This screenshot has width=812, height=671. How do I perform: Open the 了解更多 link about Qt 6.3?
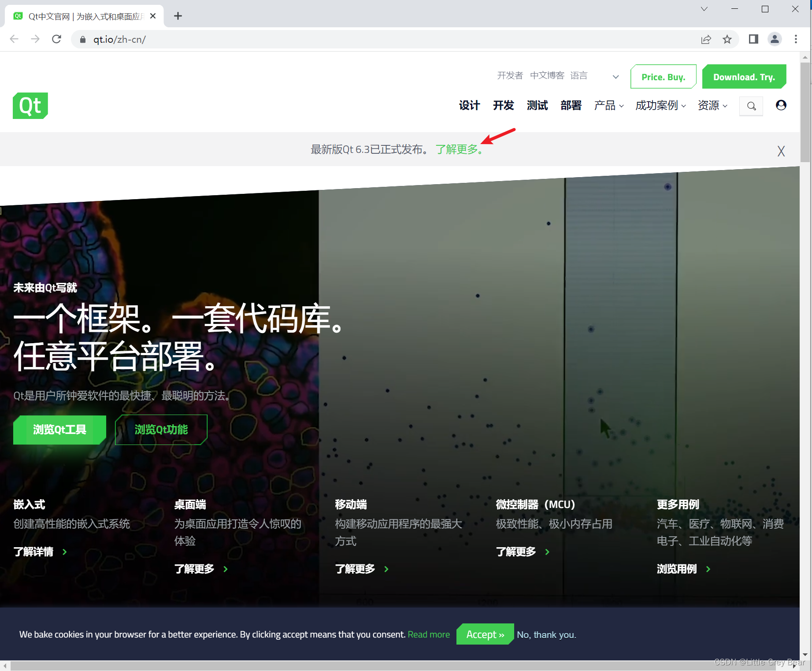457,149
